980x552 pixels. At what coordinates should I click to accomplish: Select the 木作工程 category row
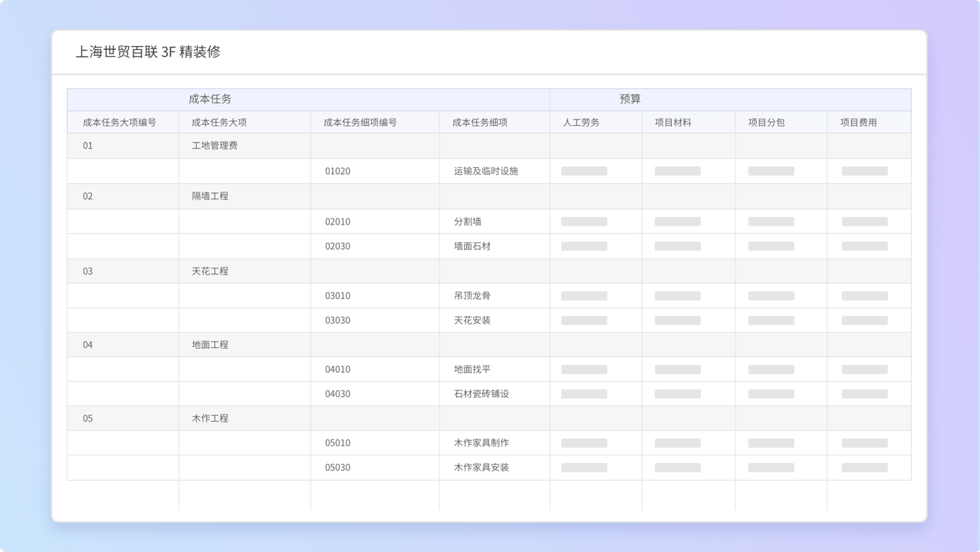coord(209,419)
